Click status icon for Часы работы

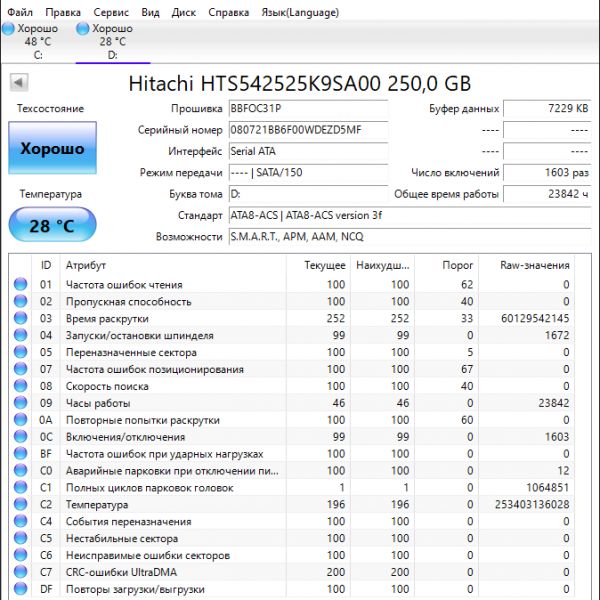tap(20, 403)
